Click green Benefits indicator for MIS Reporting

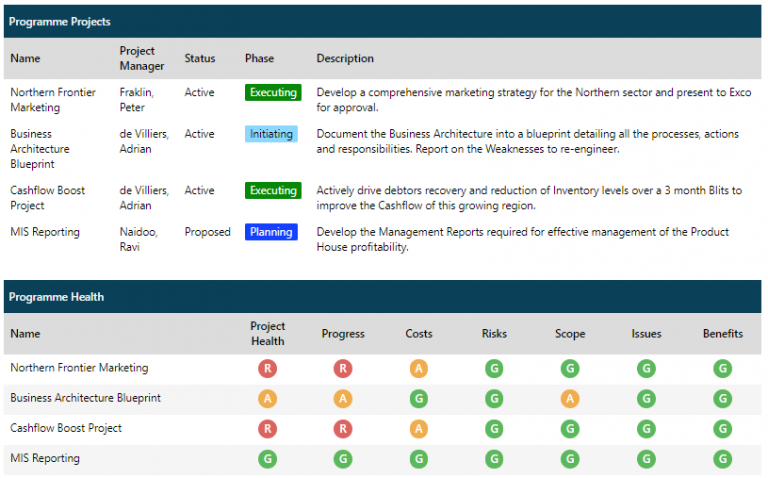tap(722, 459)
